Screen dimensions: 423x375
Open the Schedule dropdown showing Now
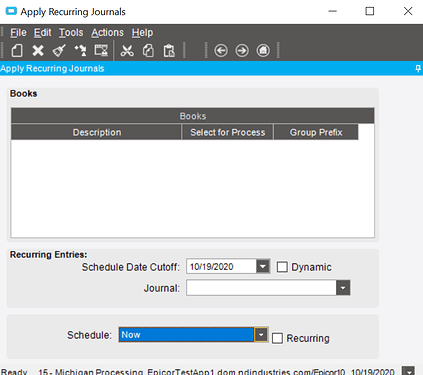point(261,335)
